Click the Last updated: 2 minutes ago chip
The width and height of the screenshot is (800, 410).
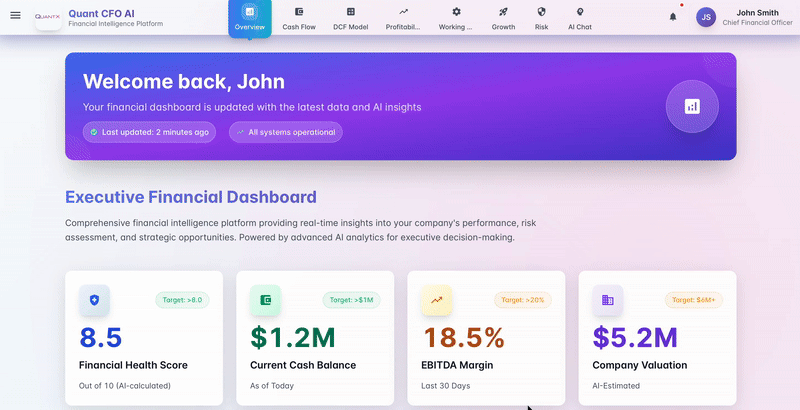coord(149,132)
